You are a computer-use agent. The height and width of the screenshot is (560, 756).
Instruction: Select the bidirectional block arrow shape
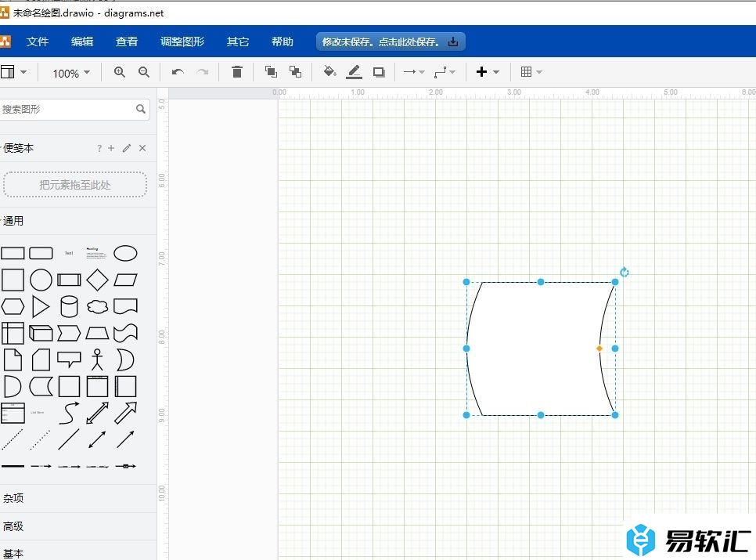tap(97, 413)
